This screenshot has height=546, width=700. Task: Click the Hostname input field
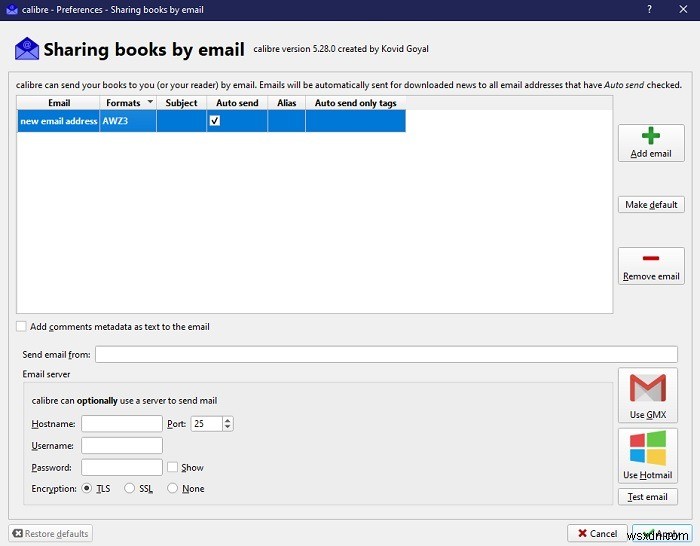pyautogui.click(x=122, y=423)
